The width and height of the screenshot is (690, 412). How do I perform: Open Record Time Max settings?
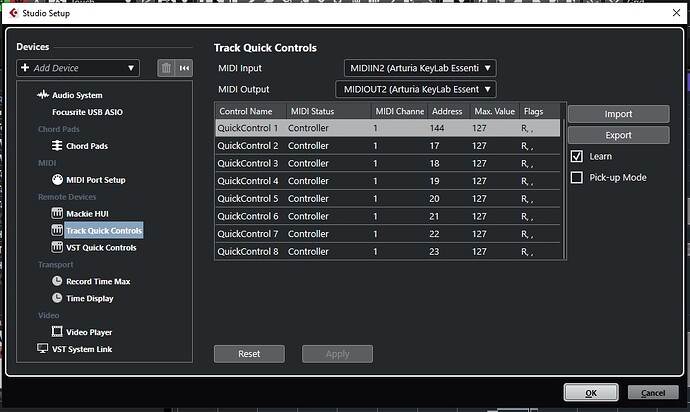98,282
